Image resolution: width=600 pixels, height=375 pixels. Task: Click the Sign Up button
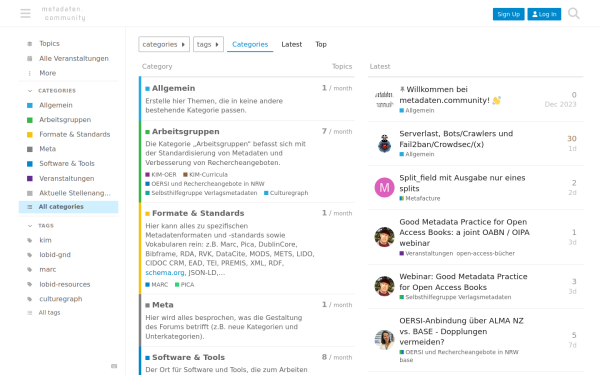point(509,14)
